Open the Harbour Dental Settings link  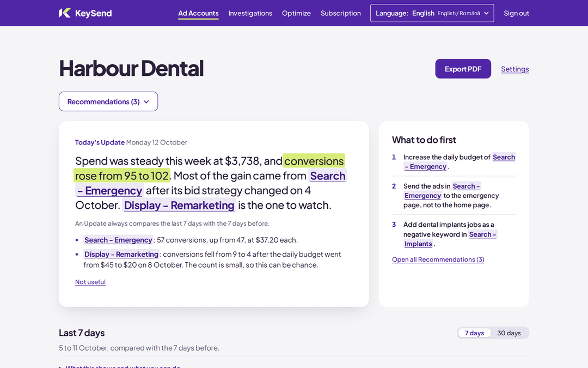click(515, 69)
